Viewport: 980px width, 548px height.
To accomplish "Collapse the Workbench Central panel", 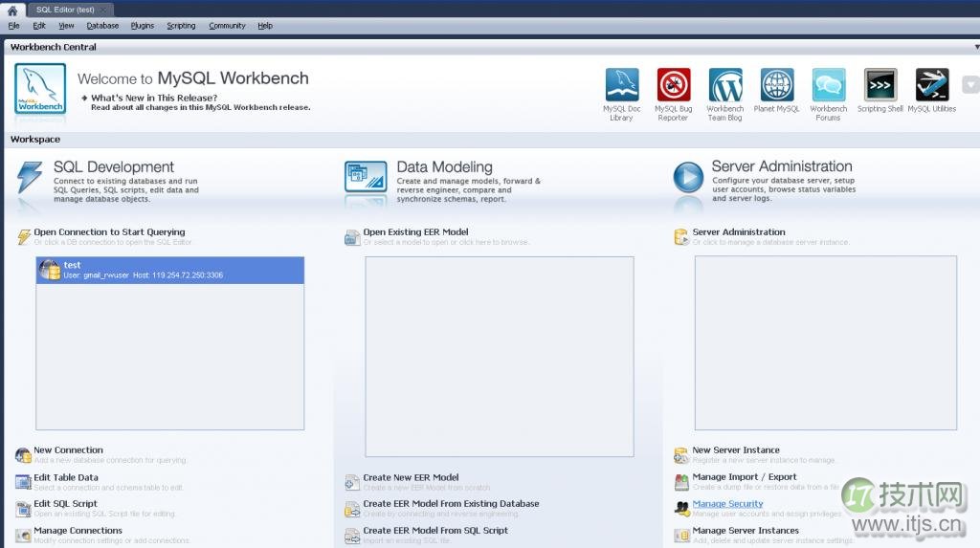I will 975,46.
